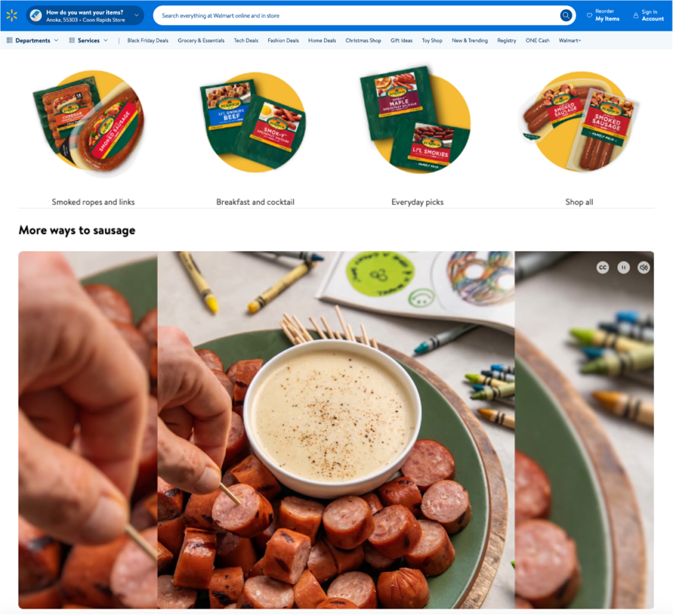
Task: Pause the sausage video
Action: tap(623, 268)
